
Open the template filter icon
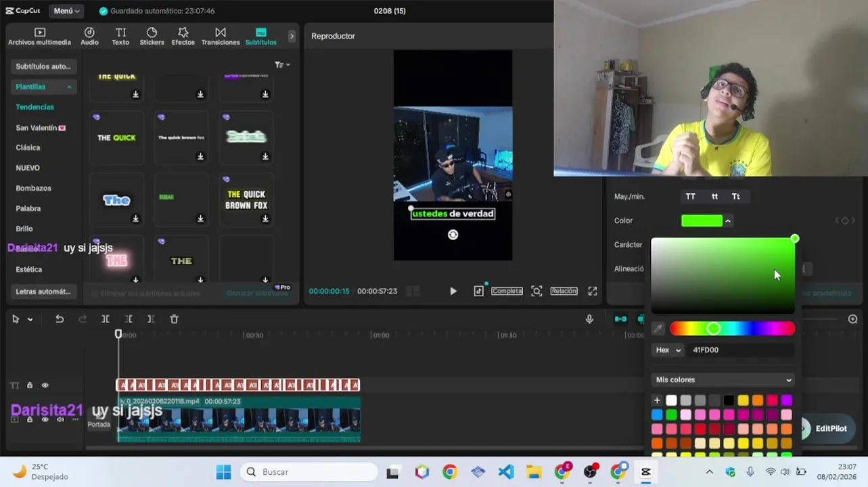(x=282, y=65)
